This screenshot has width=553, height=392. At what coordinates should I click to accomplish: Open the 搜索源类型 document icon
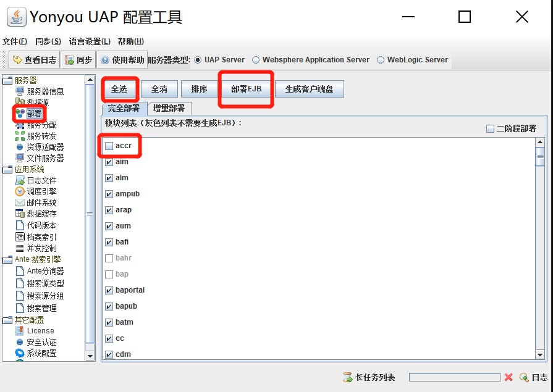click(20, 283)
